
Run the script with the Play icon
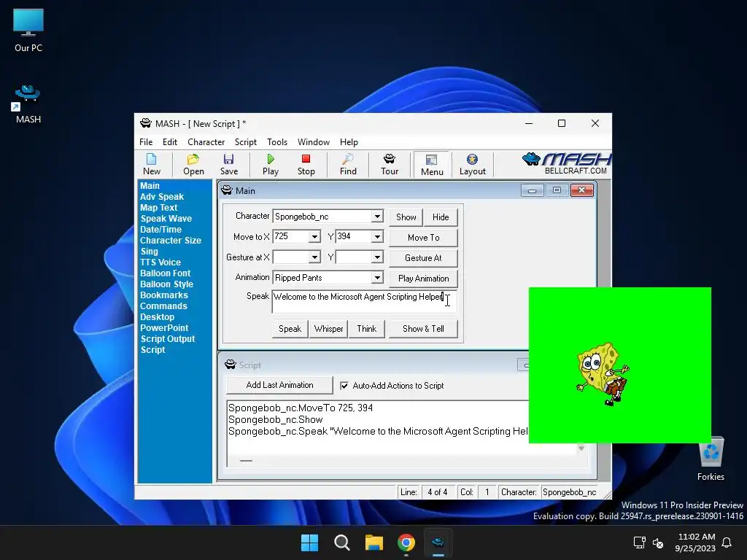click(x=270, y=164)
